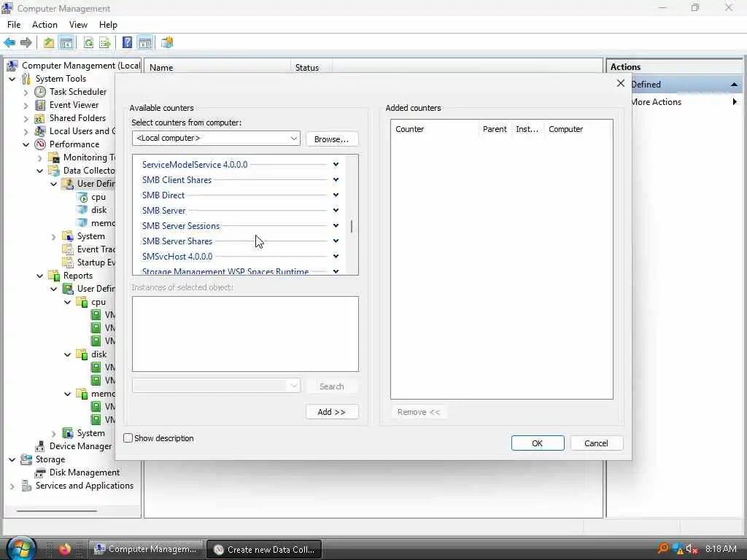This screenshot has height=560, width=747.
Task: Enable the Show description checkbox
Action: point(128,438)
